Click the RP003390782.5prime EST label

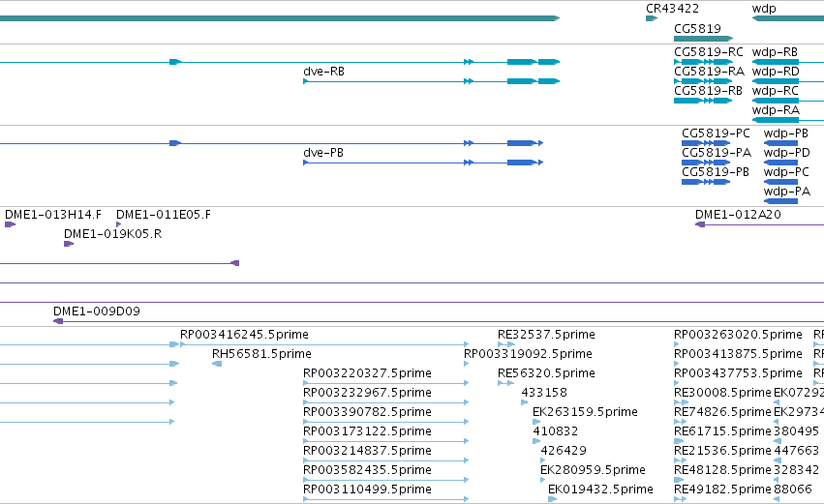click(367, 413)
